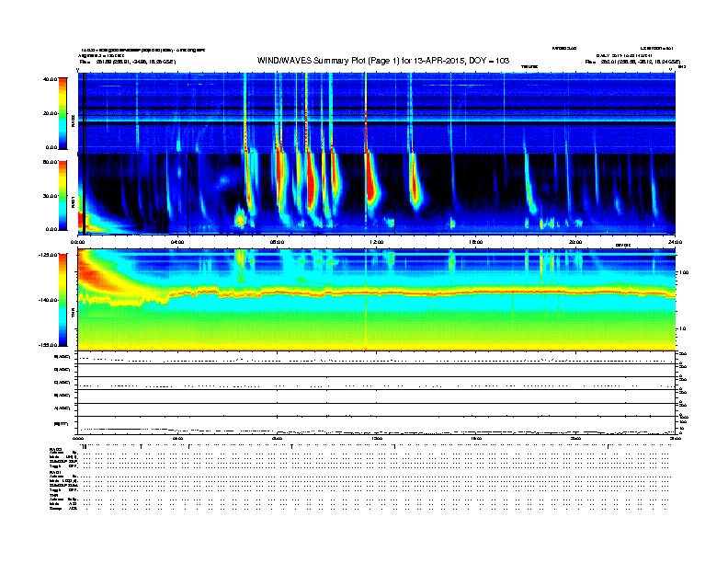Viewport: 728px width, 563px height.
Task: Click the 12:00 tick below the RAD1 spectrogram
Action: (377, 242)
